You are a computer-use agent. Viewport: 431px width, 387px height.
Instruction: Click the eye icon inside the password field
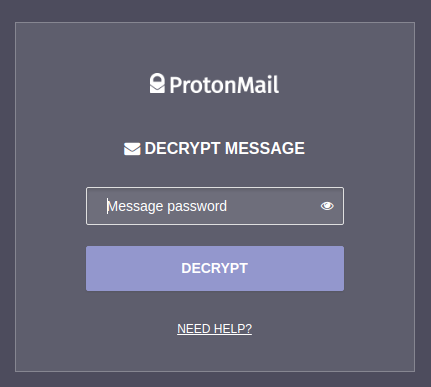327,206
